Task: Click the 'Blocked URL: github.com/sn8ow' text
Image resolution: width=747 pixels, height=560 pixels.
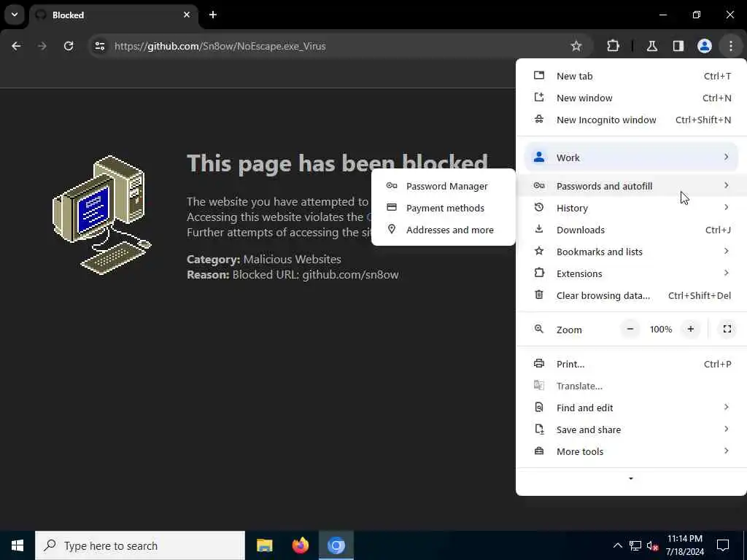Action: [x=315, y=275]
